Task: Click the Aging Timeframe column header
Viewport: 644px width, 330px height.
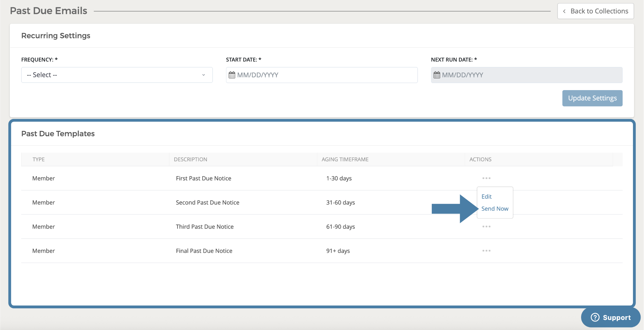Action: [345, 160]
